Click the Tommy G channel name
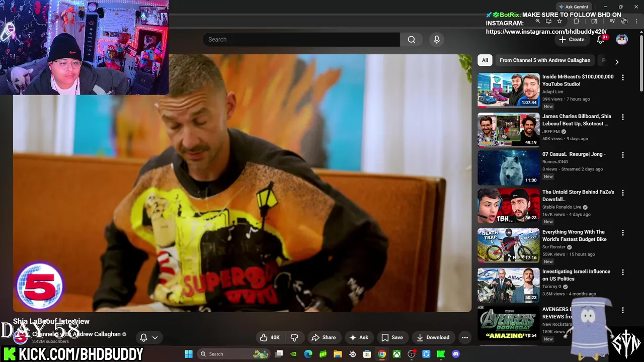Image resolution: width=644 pixels, height=362 pixels. point(551,287)
